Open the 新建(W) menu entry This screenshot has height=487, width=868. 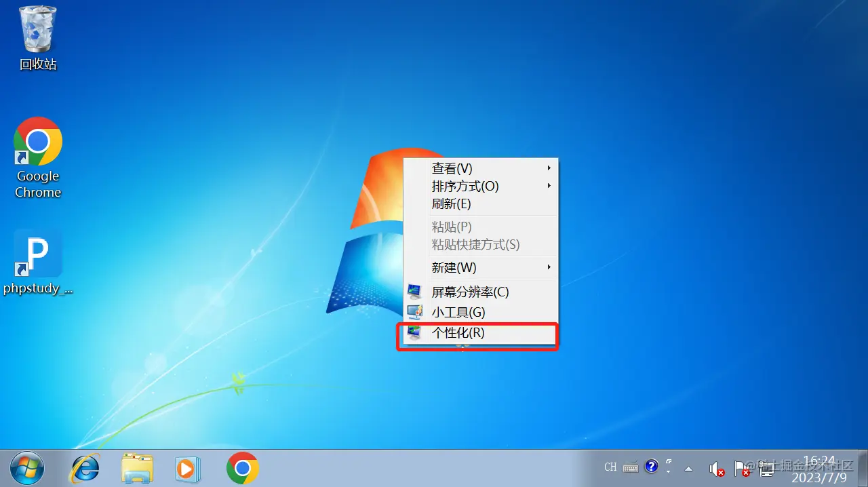481,267
